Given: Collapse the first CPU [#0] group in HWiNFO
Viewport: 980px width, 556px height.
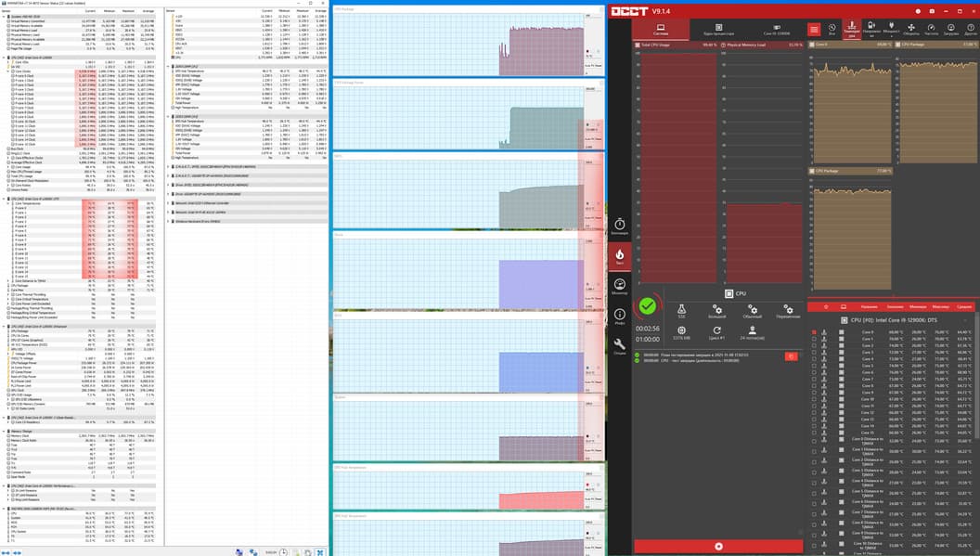Looking at the screenshot, I should [x=4, y=58].
